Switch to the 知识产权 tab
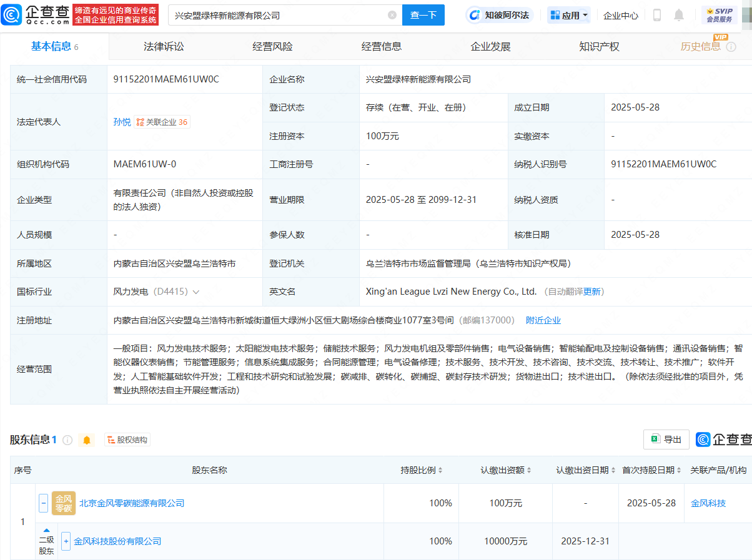This screenshot has height=560, width=752. point(599,46)
